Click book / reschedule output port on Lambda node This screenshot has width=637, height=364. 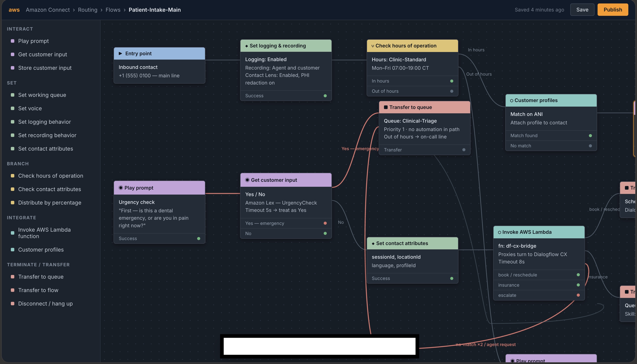(578, 275)
